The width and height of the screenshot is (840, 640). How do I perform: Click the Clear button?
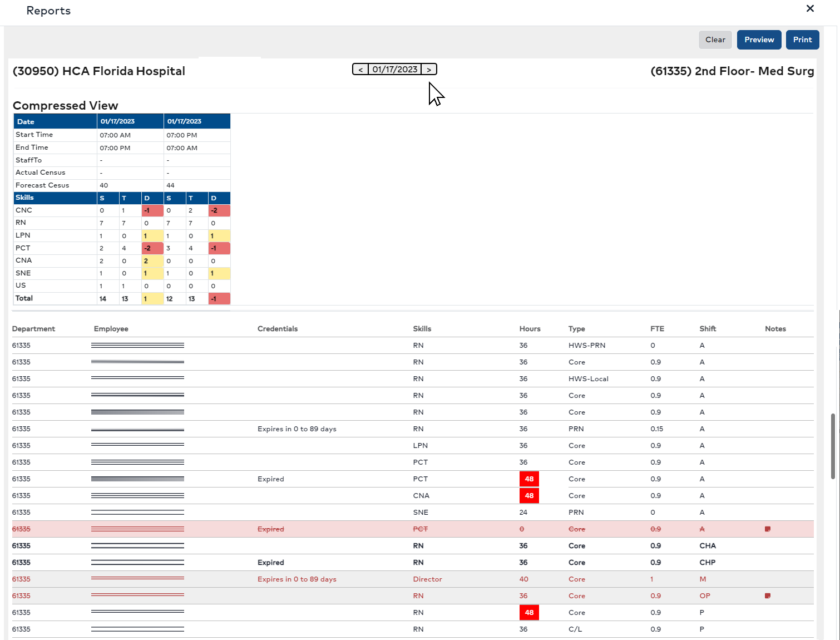click(x=715, y=40)
